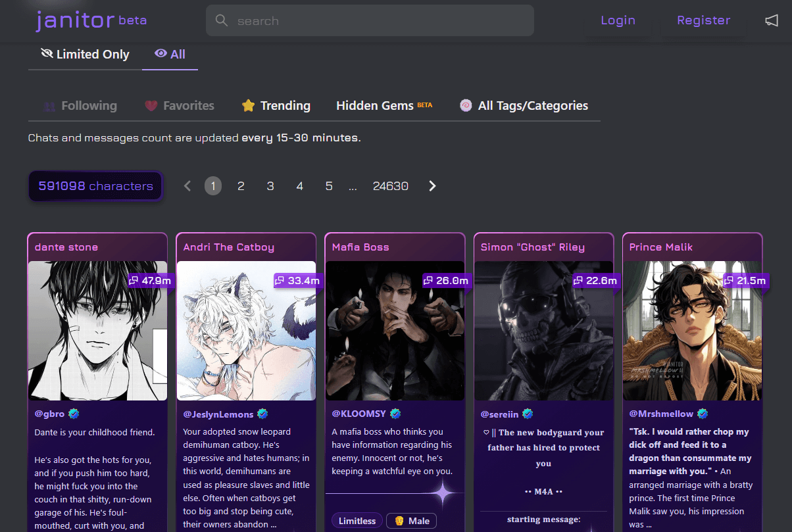Open the Favorites tab

click(180, 106)
